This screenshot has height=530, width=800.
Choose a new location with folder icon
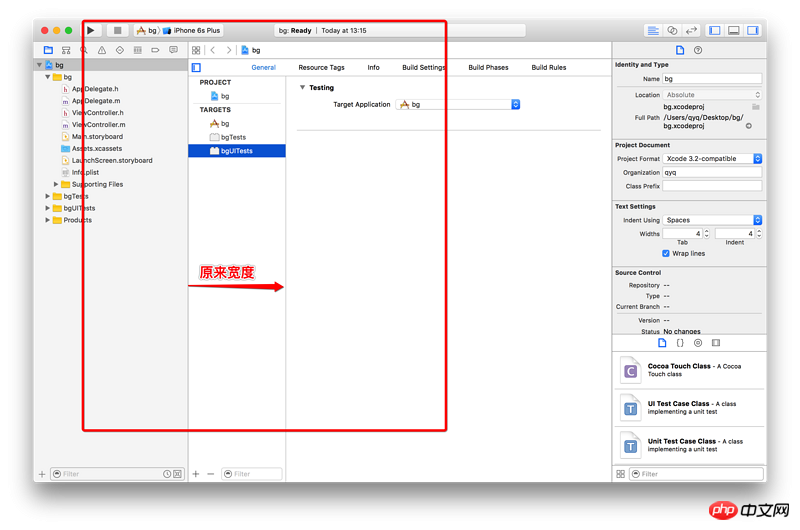click(x=756, y=107)
